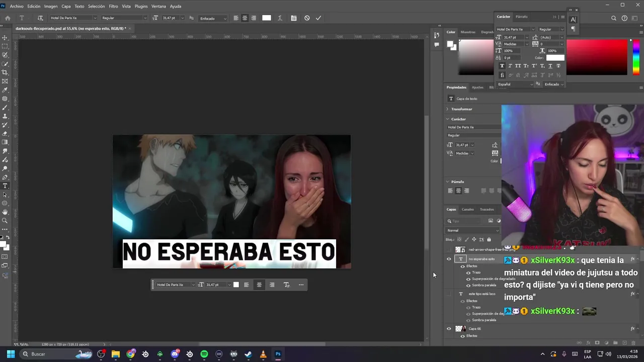Image resolution: width=644 pixels, height=362 pixels.
Task: Open Spotify from the taskbar
Action: pyautogui.click(x=204, y=354)
